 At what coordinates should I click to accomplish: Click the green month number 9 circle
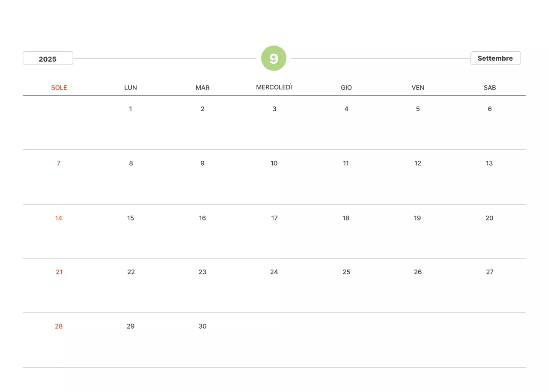(274, 58)
